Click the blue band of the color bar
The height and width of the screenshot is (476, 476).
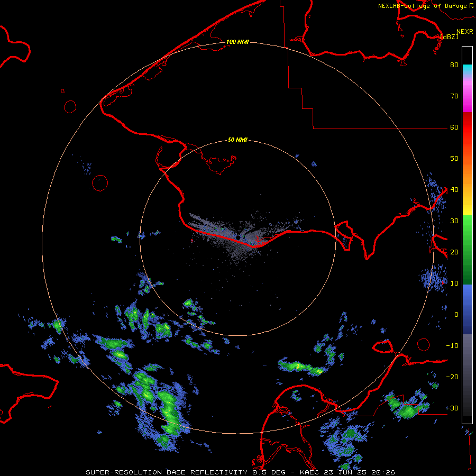tap(467, 309)
